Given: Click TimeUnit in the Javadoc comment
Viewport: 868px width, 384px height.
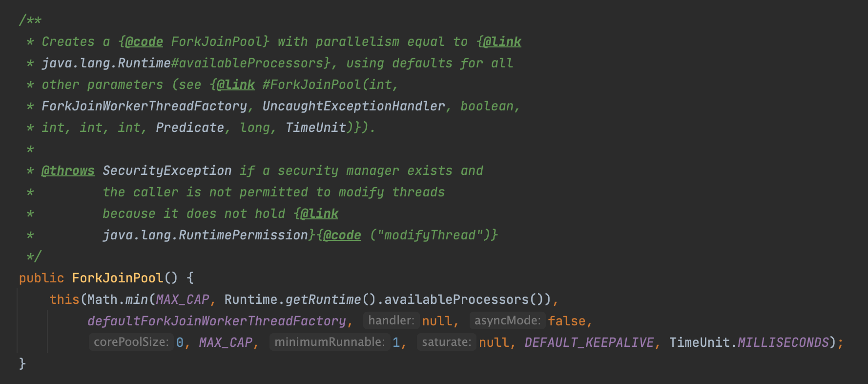Looking at the screenshot, I should click(x=316, y=128).
